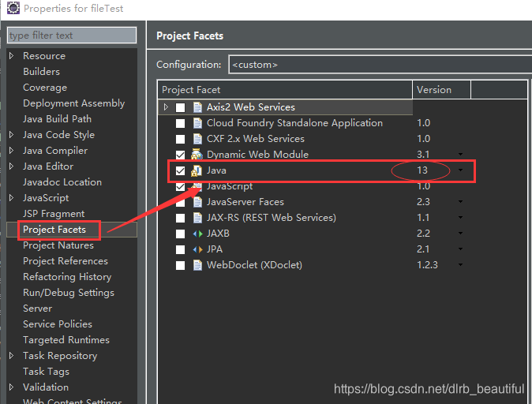Select Java Build Path
532x404 pixels.
coord(57,119)
